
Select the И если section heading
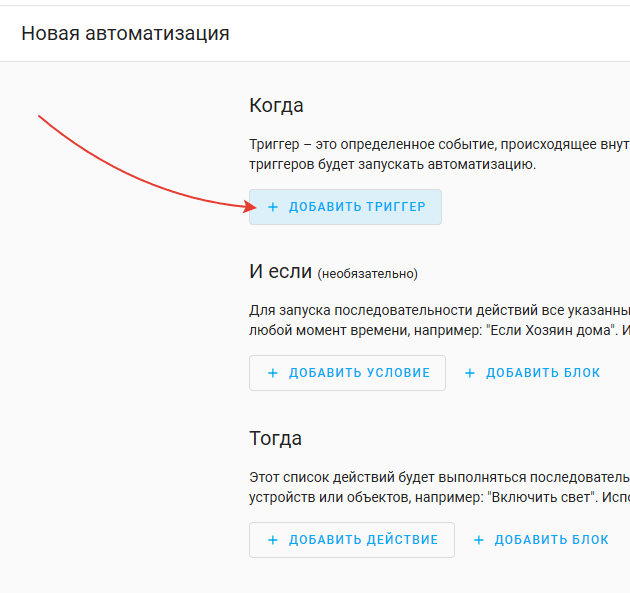tap(280, 271)
